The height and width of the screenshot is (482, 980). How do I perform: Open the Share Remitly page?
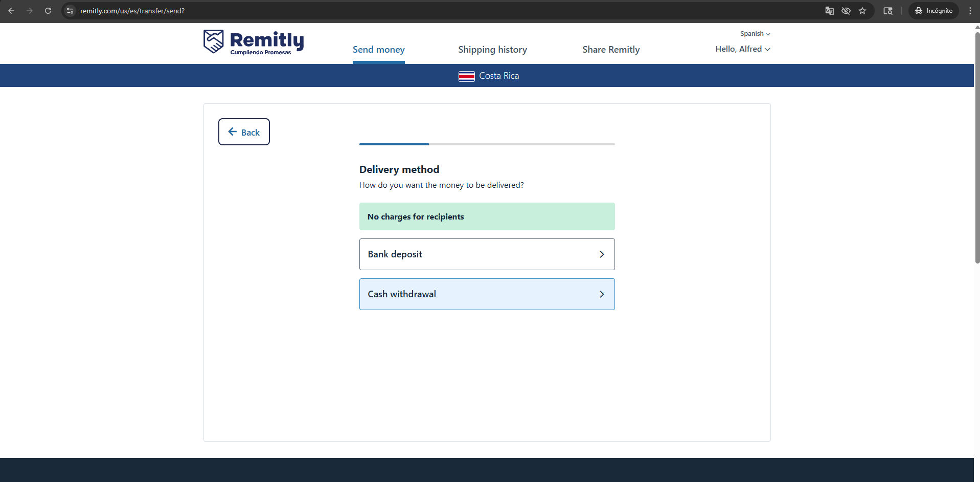[611, 50]
